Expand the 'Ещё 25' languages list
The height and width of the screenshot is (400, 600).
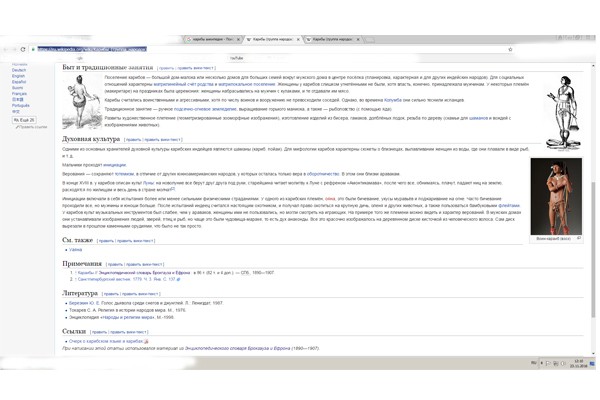(x=24, y=120)
